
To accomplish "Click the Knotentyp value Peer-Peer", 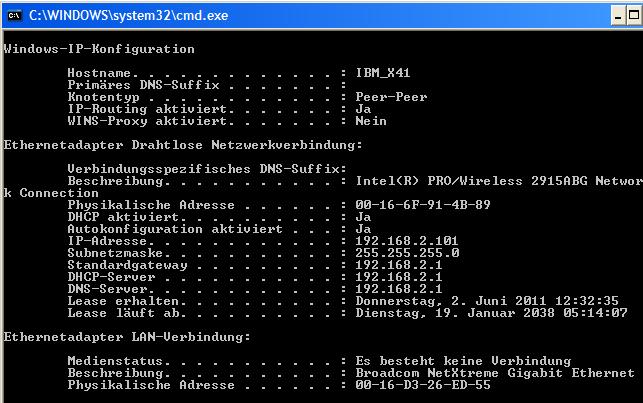I will 391,97.
